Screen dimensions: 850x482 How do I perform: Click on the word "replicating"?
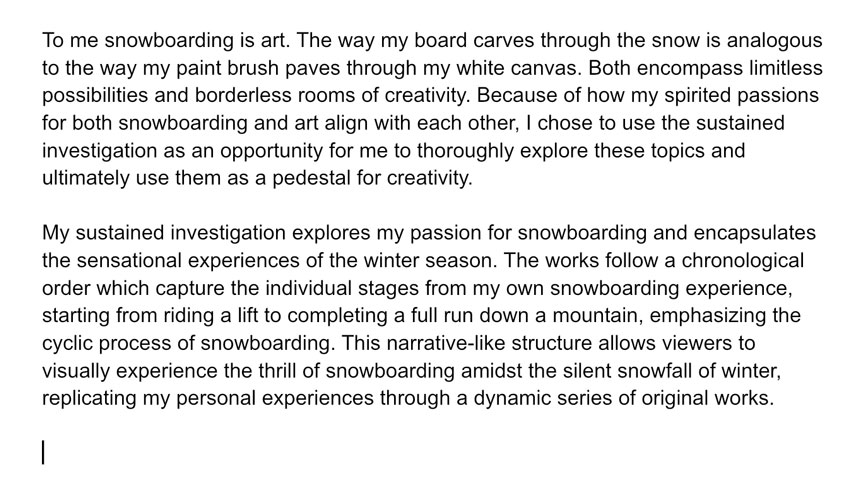tap(89, 399)
